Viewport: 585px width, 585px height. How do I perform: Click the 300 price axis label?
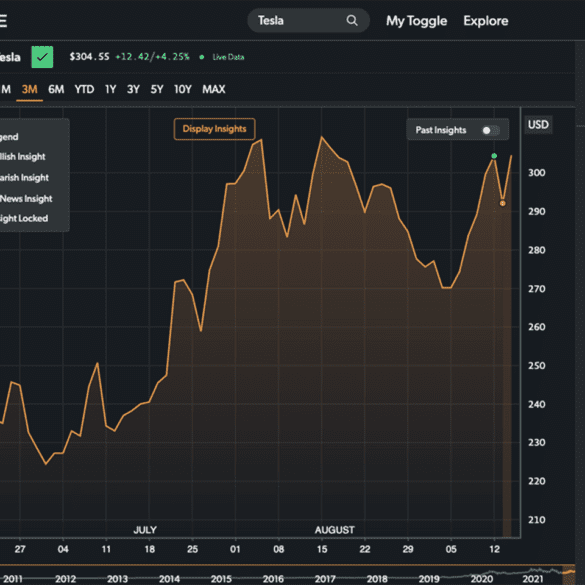tap(536, 173)
